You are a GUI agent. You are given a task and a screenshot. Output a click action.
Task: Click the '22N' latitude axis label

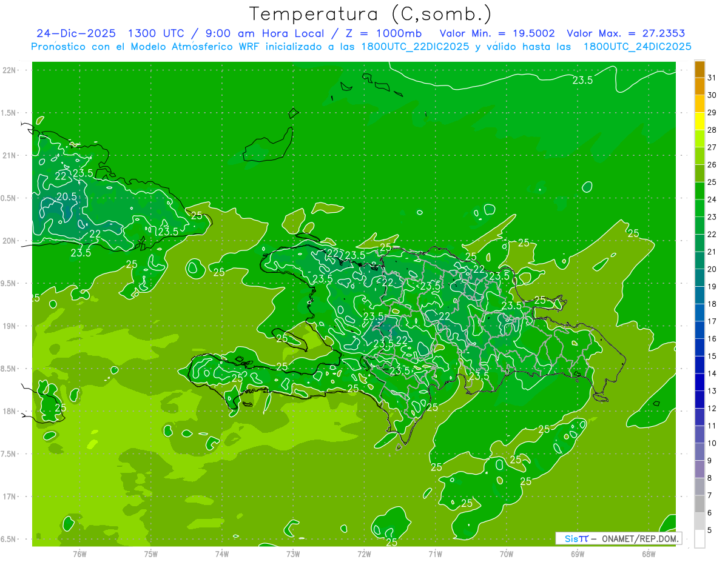(8, 70)
